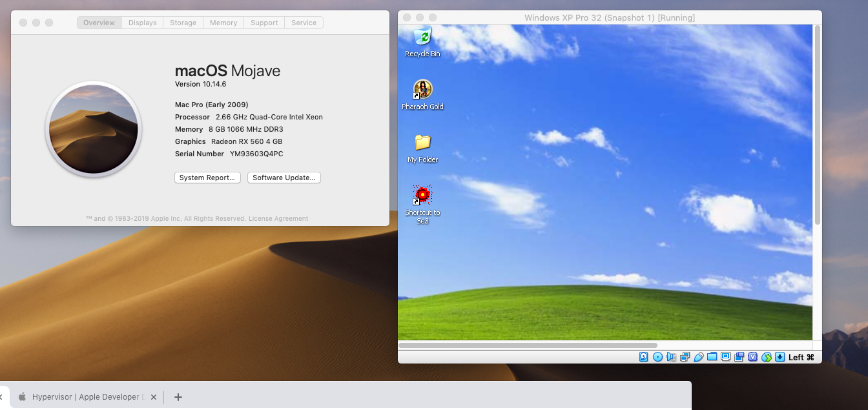Click the mouse integration status icon

767,357
